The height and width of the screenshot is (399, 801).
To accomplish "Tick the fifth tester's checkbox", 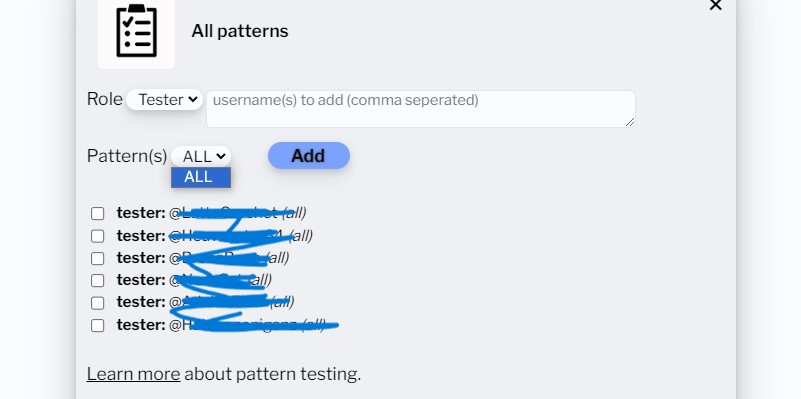I will click(98, 303).
